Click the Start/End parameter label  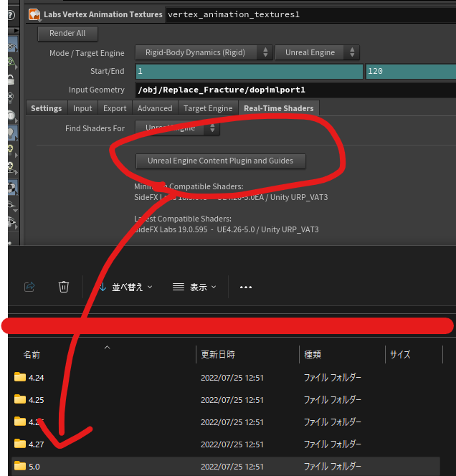pyautogui.click(x=107, y=72)
